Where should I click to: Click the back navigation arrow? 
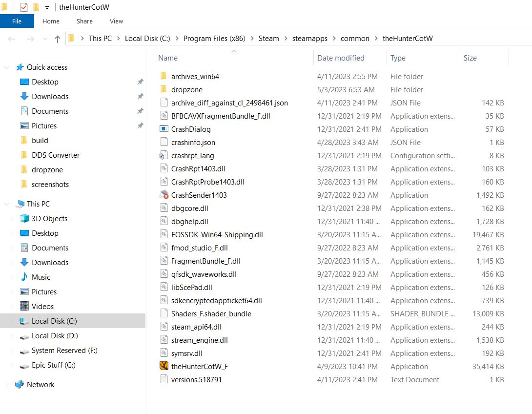[12, 39]
